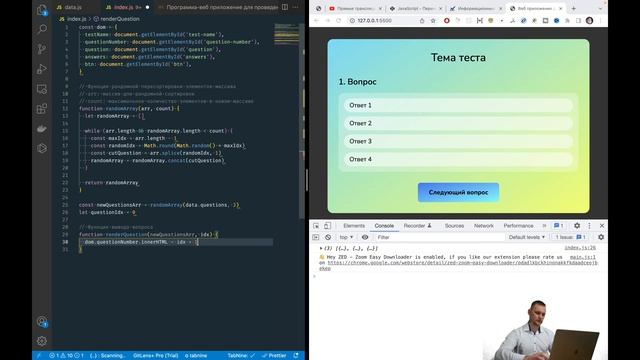Screen dimensions: 640x360
Task: Reload the browser page
Action: (x=338, y=20)
